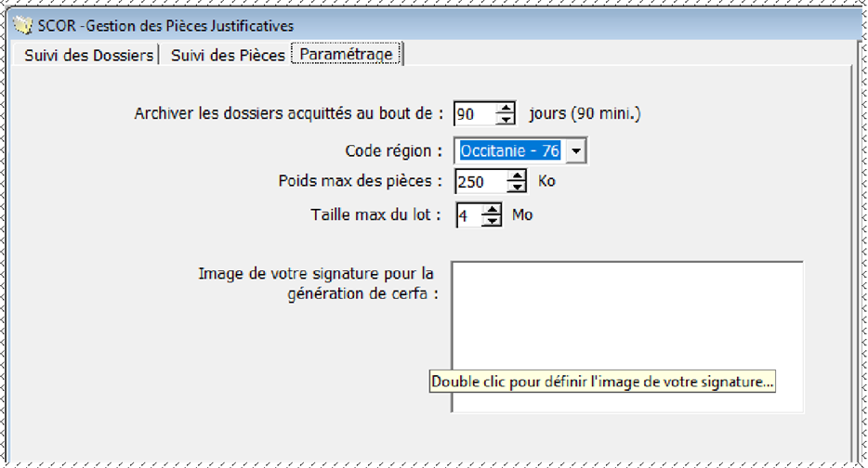868x468 pixels.
Task: Decrease Taille max du lot with down arrow
Action: pos(492,221)
